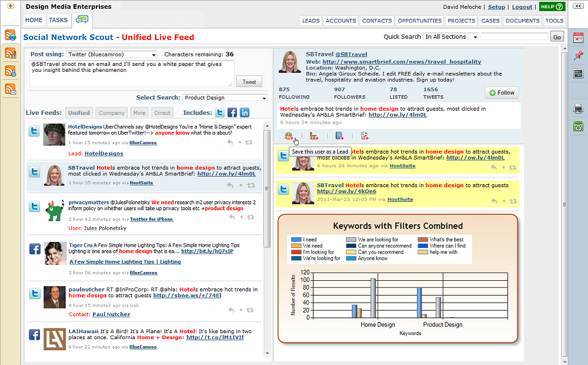Open the Social Network Scout chat tab
Viewport: 588px width, 365px height.
click(x=82, y=19)
